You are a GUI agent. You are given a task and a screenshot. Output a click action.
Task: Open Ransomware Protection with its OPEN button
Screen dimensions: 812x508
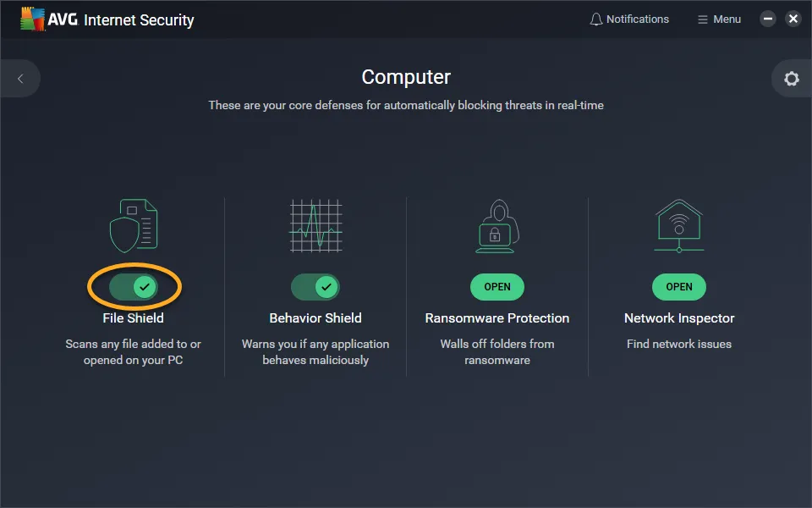click(x=497, y=287)
